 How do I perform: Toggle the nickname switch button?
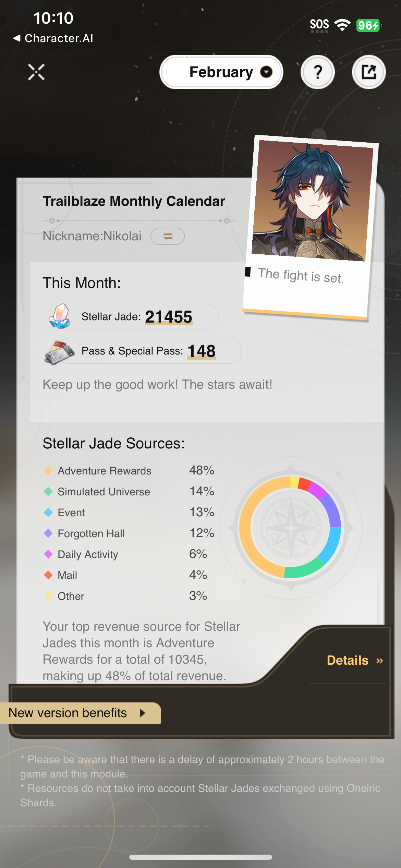168,236
